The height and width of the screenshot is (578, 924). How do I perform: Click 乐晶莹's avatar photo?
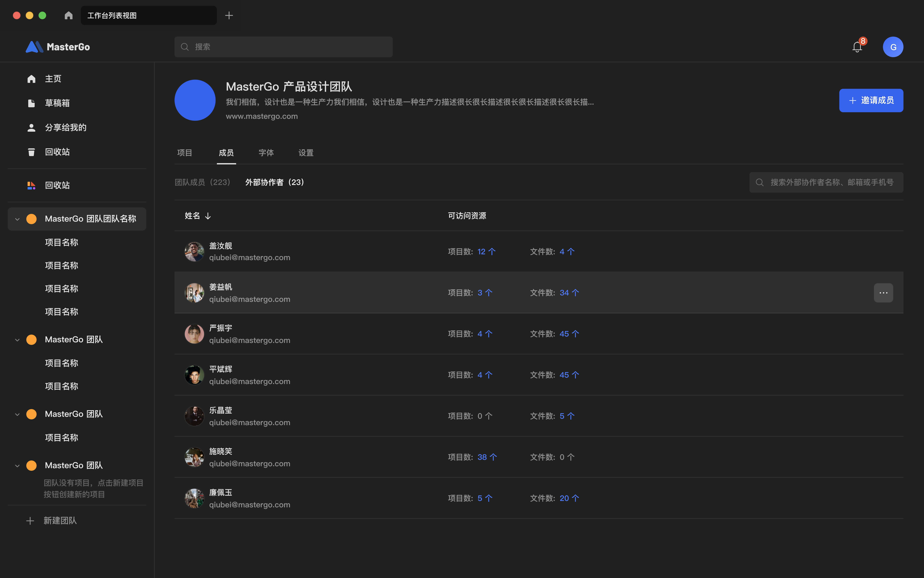(194, 416)
